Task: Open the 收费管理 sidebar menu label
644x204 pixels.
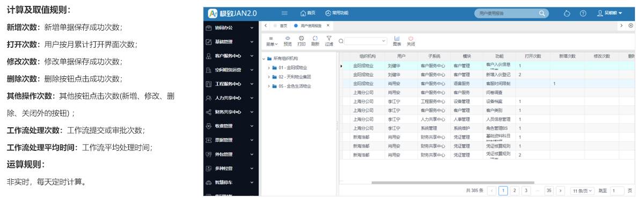Action: 224,126
